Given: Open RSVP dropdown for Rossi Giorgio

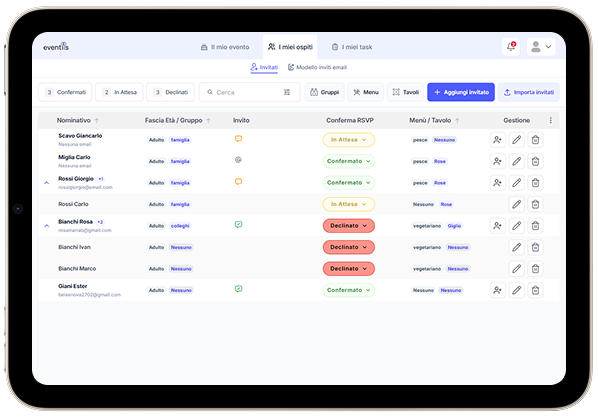Looking at the screenshot, I should pyautogui.click(x=349, y=183).
